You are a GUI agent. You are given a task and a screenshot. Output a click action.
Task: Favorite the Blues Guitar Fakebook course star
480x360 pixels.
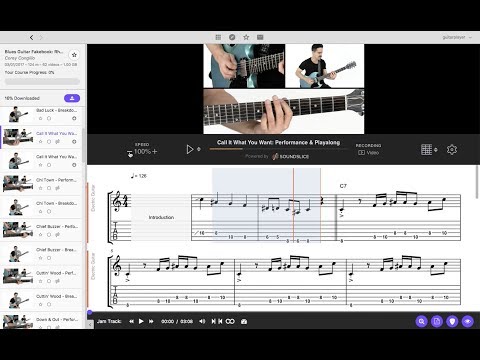click(74, 55)
